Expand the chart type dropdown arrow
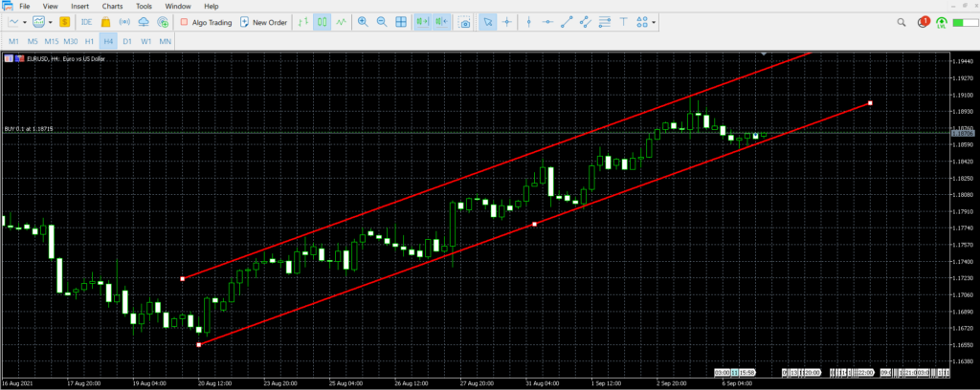Screen dimensions: 980x390 26,22
